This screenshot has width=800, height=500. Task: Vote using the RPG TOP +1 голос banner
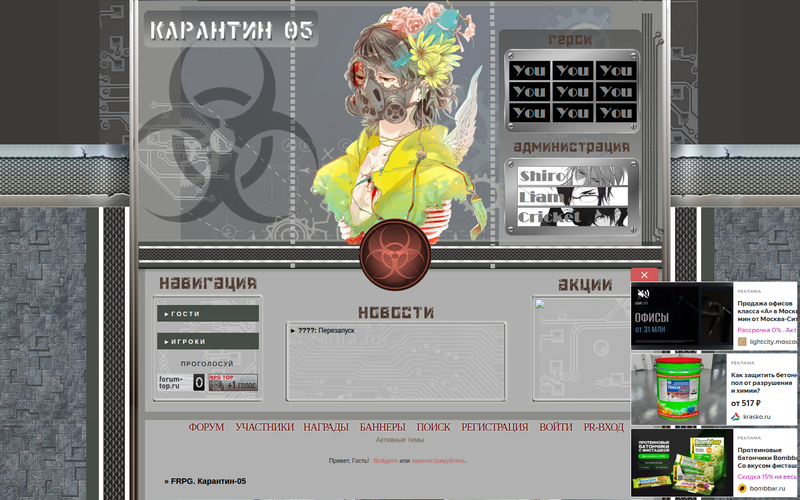tap(232, 382)
